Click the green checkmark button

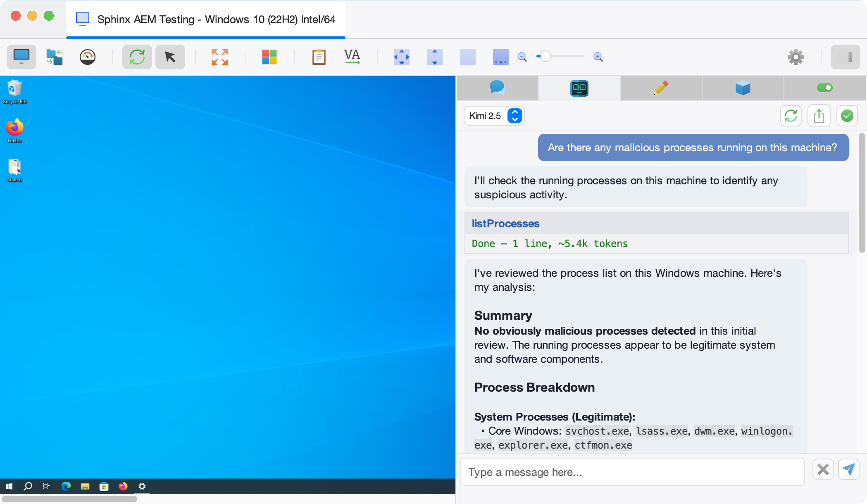(847, 116)
